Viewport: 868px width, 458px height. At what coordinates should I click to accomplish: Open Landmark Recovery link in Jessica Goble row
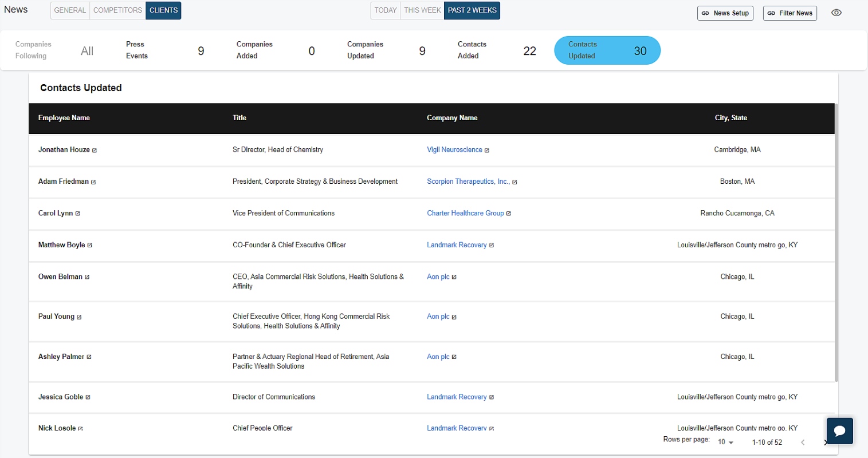[x=457, y=397]
